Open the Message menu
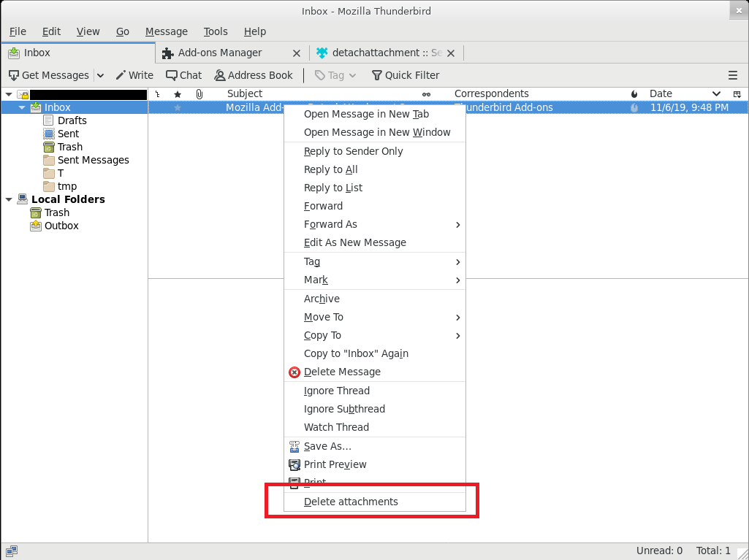Screen dimensions: 749x560 [x=166, y=31]
